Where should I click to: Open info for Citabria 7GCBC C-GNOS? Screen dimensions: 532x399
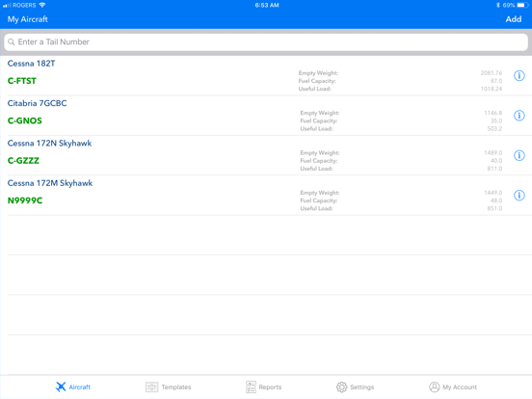click(519, 116)
